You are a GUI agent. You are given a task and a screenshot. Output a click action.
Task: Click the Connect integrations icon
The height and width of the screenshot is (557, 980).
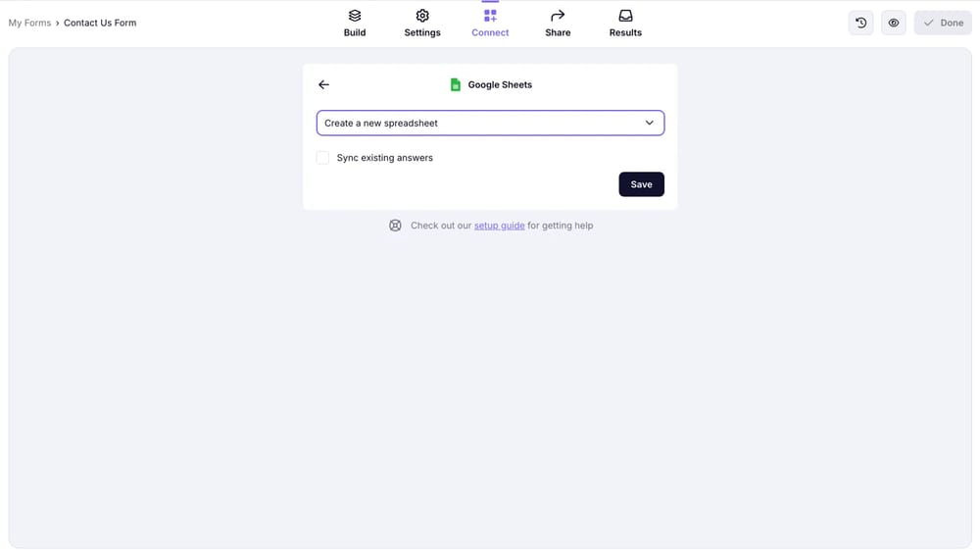[x=490, y=16]
